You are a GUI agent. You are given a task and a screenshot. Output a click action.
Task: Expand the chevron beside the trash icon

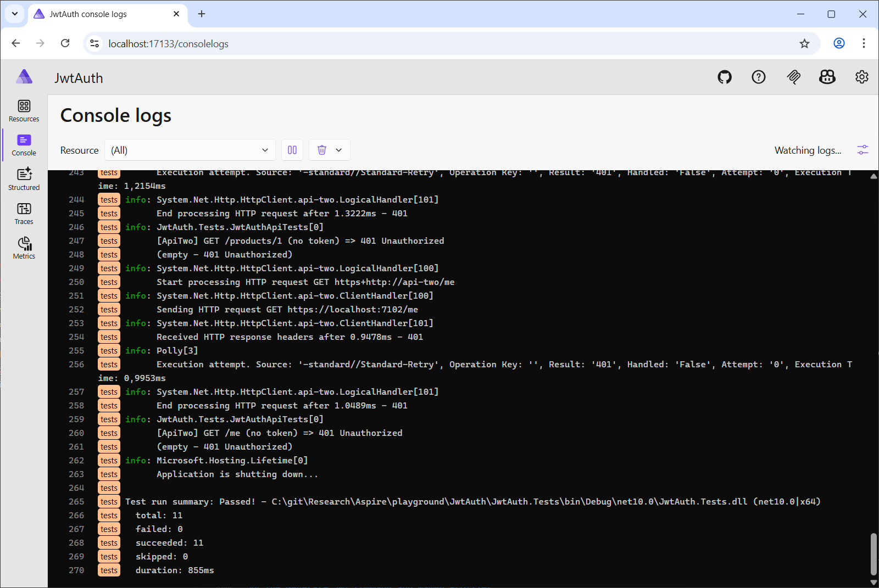point(339,149)
